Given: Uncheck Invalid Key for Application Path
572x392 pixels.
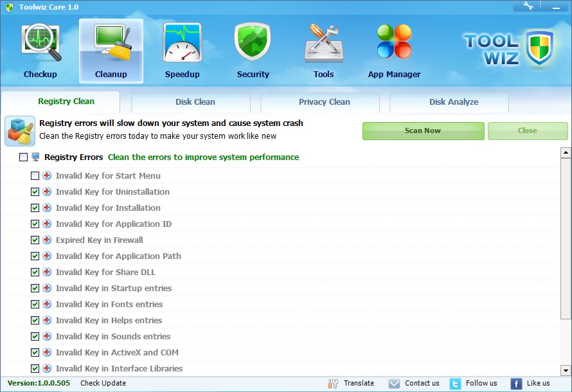Looking at the screenshot, I should [x=35, y=256].
